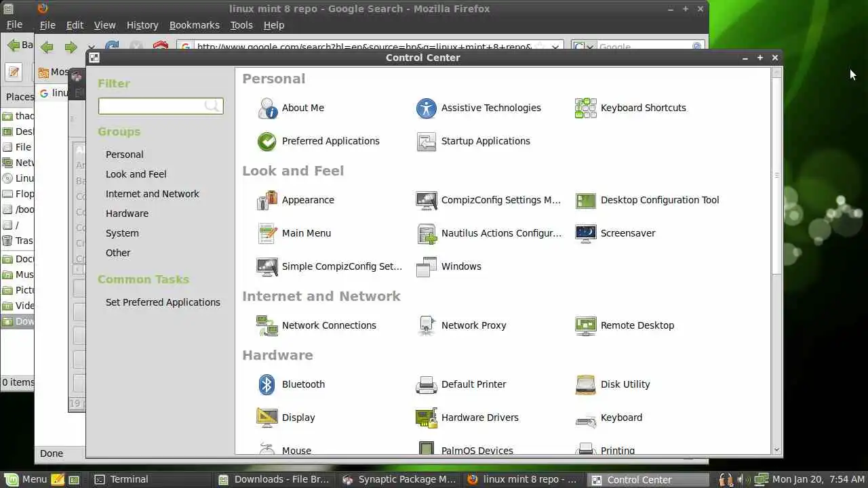Open the Keyboard Shortcuts icon

coord(586,108)
